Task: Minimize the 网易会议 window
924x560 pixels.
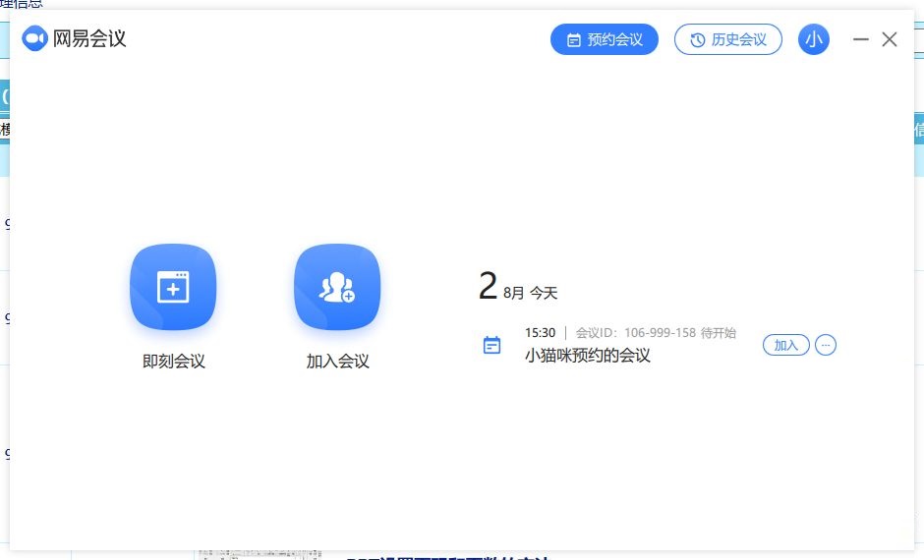Action: (x=861, y=39)
